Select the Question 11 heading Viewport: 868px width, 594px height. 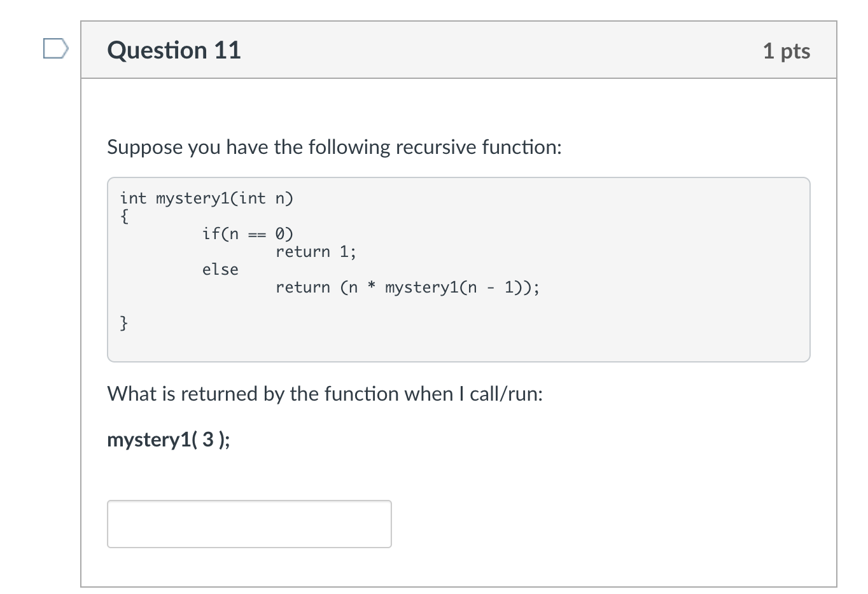(x=174, y=50)
